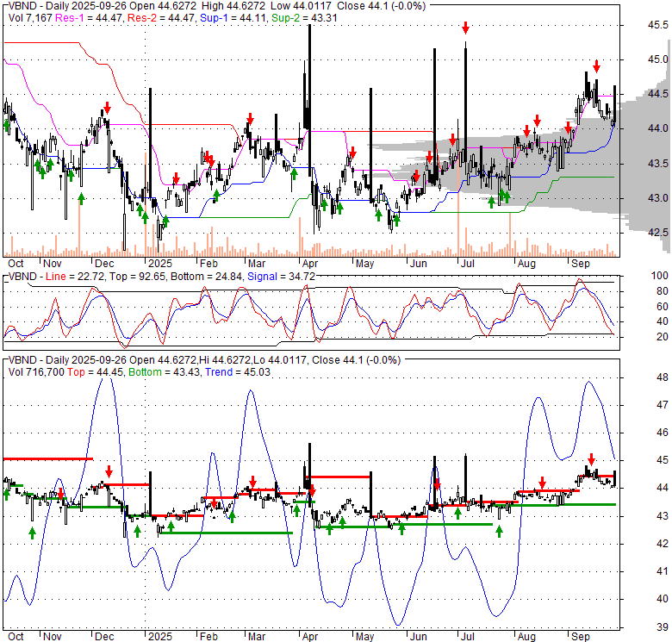Viewport: 672px width, 642px height.
Task: Select the 'Sup-1 = 44.11' legend label
Action: [234, 18]
